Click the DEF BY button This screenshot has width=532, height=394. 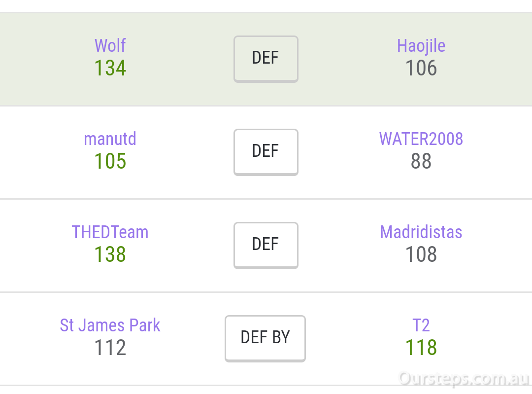[265, 339]
